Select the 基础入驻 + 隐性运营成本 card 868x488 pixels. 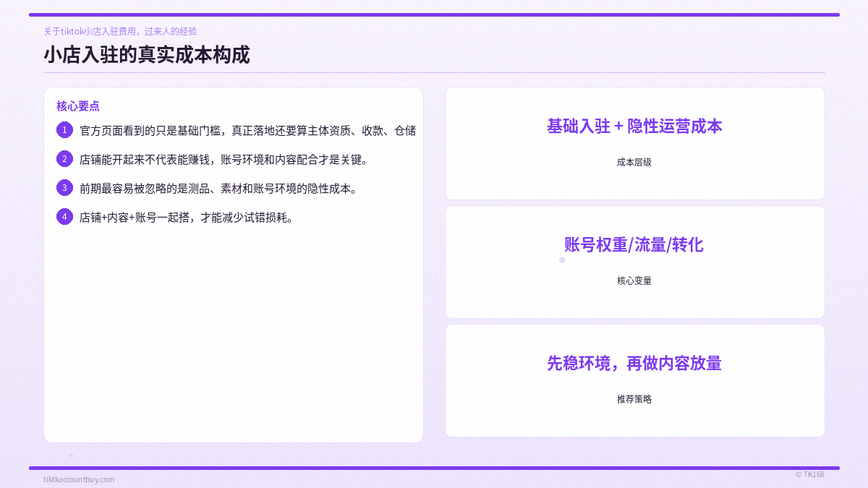[635, 142]
